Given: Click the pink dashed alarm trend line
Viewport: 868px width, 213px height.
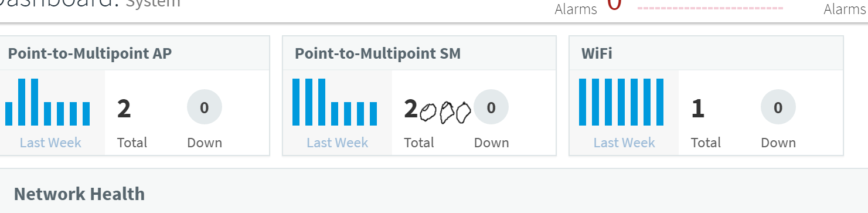Looking at the screenshot, I should coord(710,8).
